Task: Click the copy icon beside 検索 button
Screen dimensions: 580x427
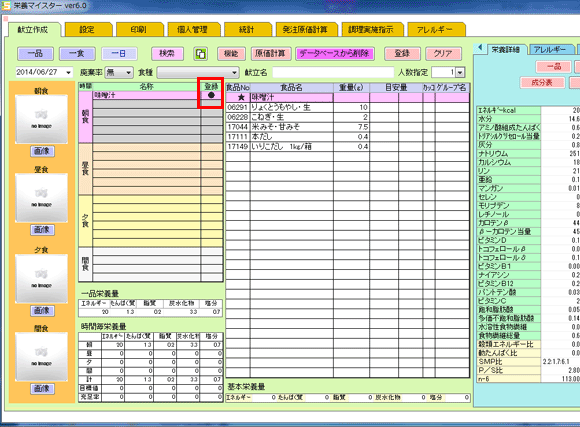Action: click(x=200, y=54)
